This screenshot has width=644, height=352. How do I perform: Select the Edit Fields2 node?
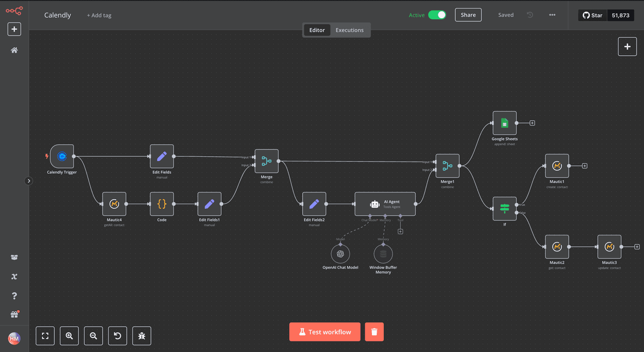314,204
